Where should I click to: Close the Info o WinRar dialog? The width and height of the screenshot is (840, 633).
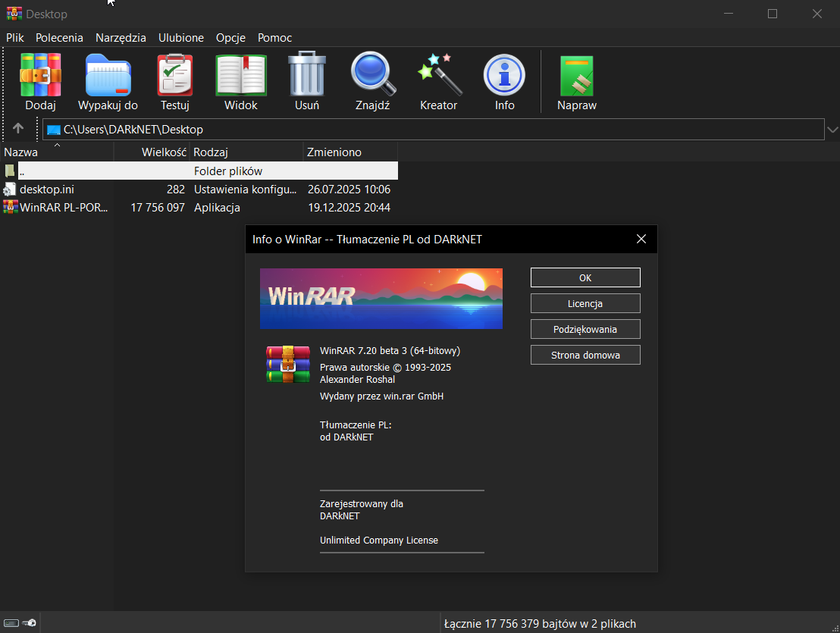pos(641,239)
